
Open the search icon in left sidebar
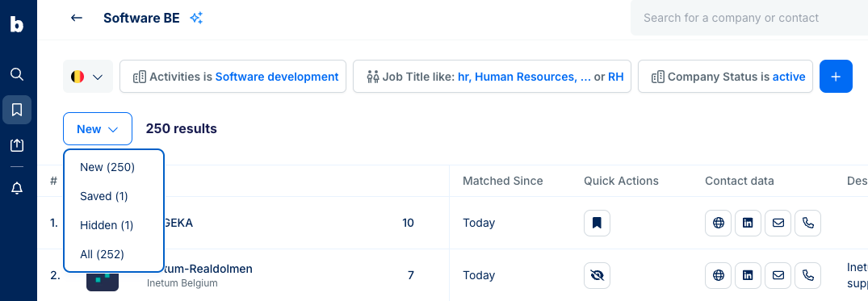[x=17, y=74]
